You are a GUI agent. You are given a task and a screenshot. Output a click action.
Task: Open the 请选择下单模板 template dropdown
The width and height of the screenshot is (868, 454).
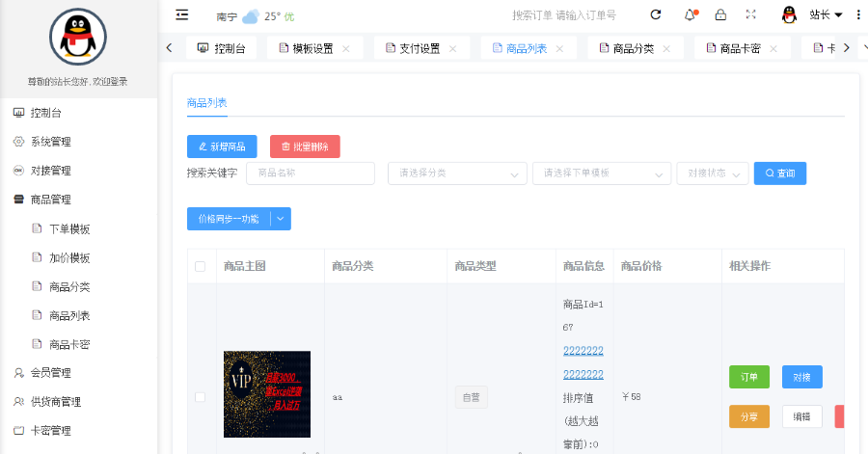tap(601, 174)
